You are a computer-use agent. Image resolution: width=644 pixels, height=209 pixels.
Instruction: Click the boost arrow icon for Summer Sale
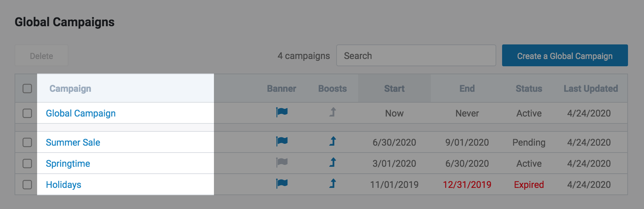tap(333, 141)
